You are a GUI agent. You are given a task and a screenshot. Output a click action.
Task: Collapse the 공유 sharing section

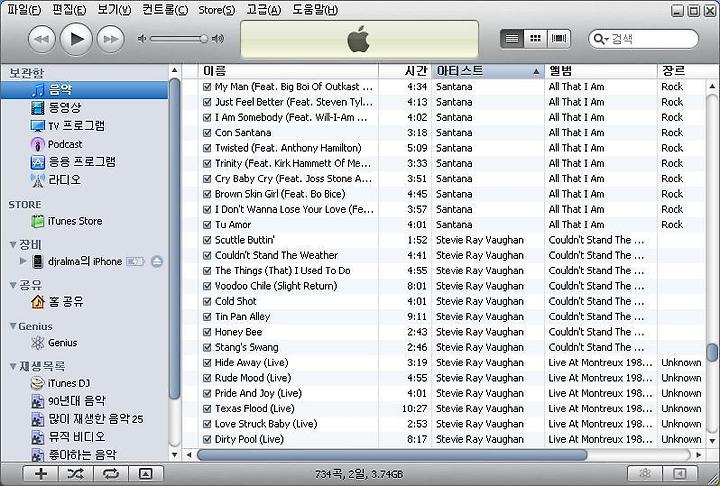[x=13, y=285]
